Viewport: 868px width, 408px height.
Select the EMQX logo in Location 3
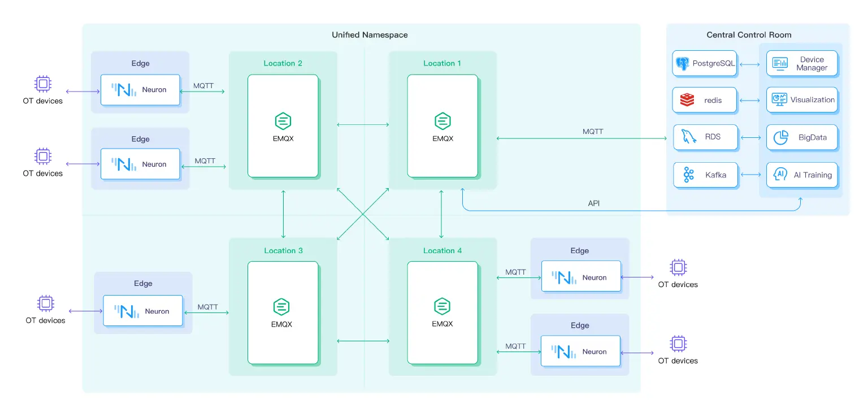[281, 307]
